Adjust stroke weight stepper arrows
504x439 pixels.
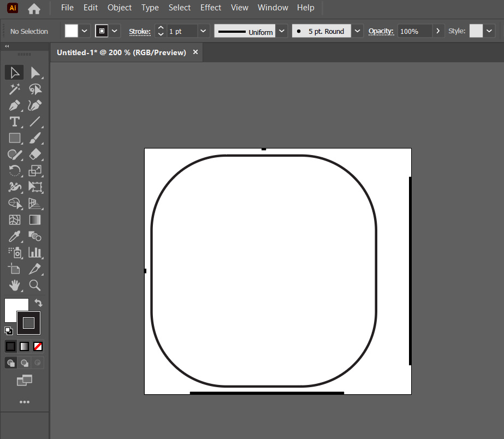161,31
